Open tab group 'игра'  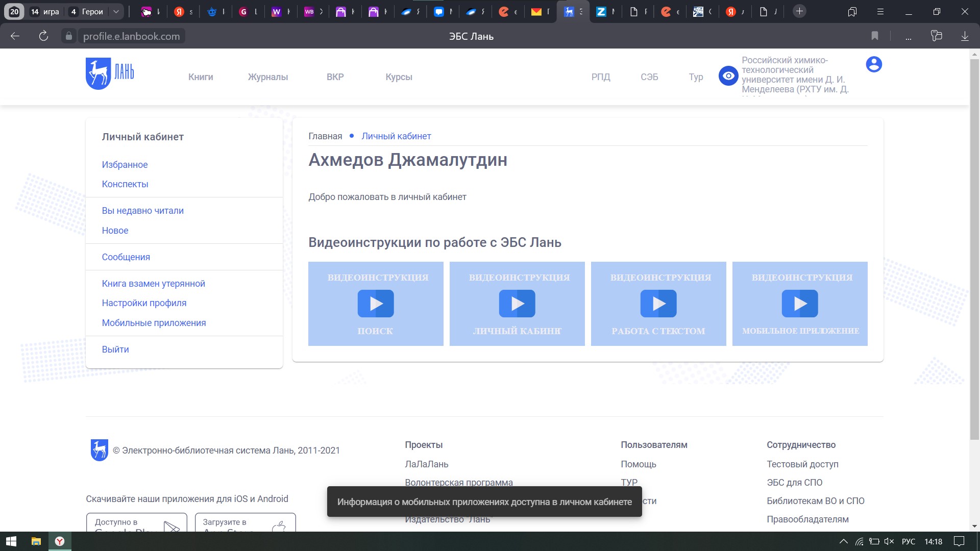(45, 12)
